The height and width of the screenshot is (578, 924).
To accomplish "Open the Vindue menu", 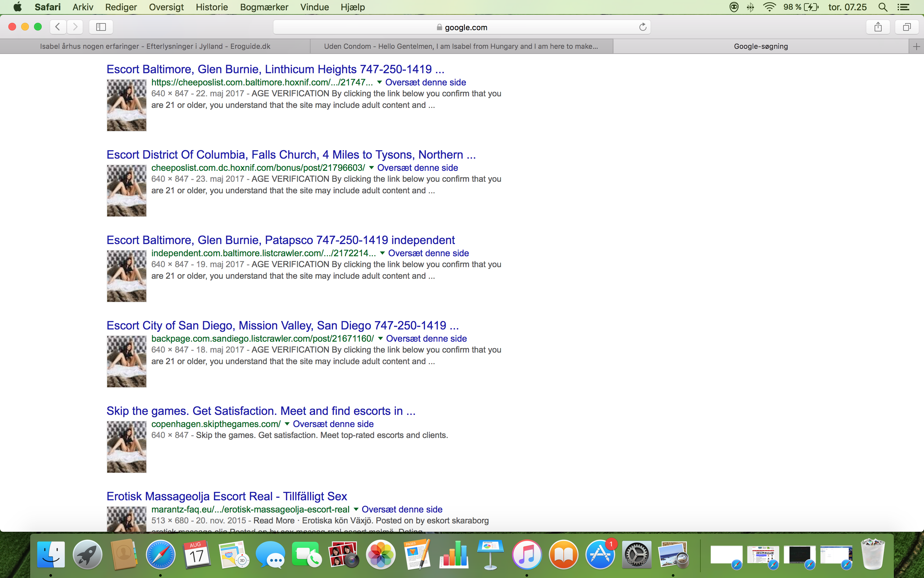I will (314, 7).
